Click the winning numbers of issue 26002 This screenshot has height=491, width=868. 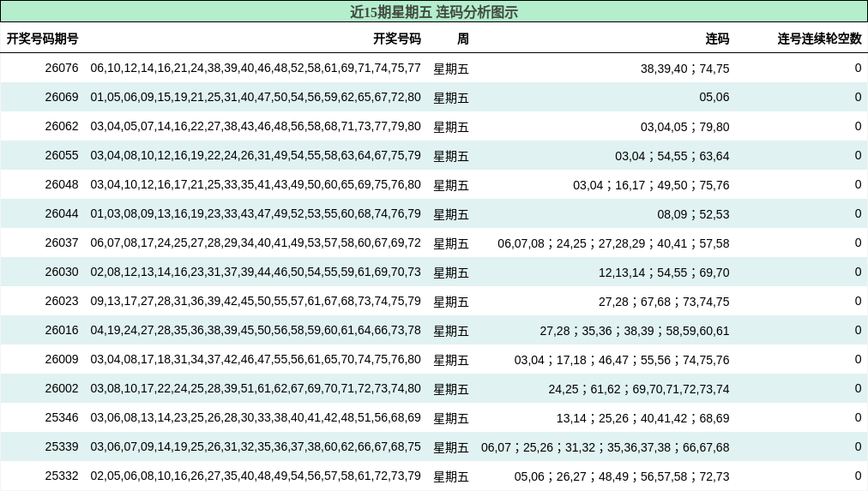click(256, 389)
